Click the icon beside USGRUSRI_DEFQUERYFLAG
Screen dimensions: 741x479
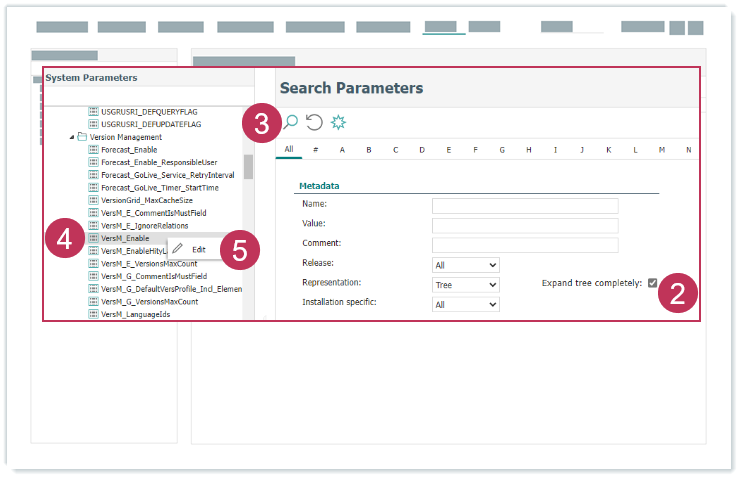(x=93, y=112)
